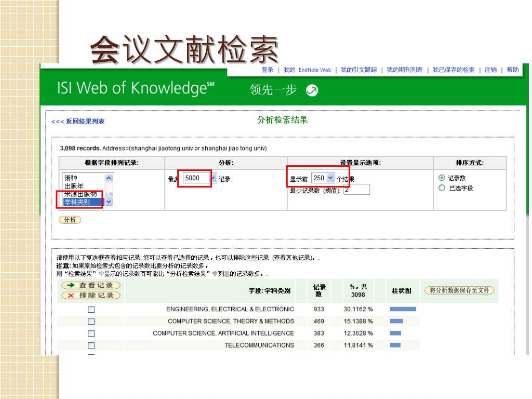This screenshot has width=532, height=399.
Task: Open 我的期刊列表 link
Action: tap(404, 70)
